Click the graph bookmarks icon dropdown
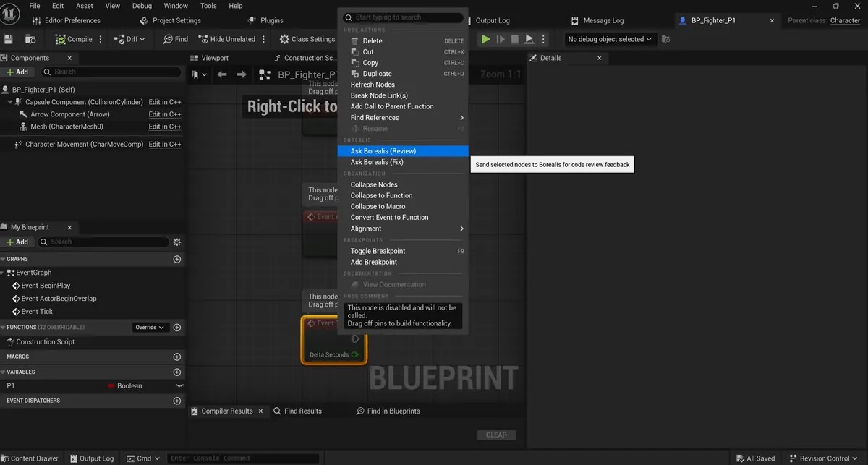The image size is (868, 465). click(x=200, y=74)
